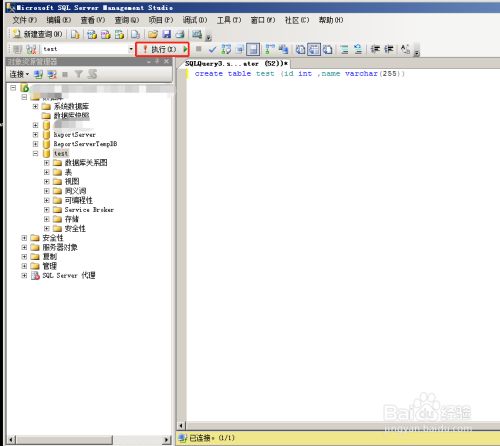This screenshot has width=500, height=446.
Task: Click the Object Explorer horizontal scrollbar thumb
Action: 64,440
